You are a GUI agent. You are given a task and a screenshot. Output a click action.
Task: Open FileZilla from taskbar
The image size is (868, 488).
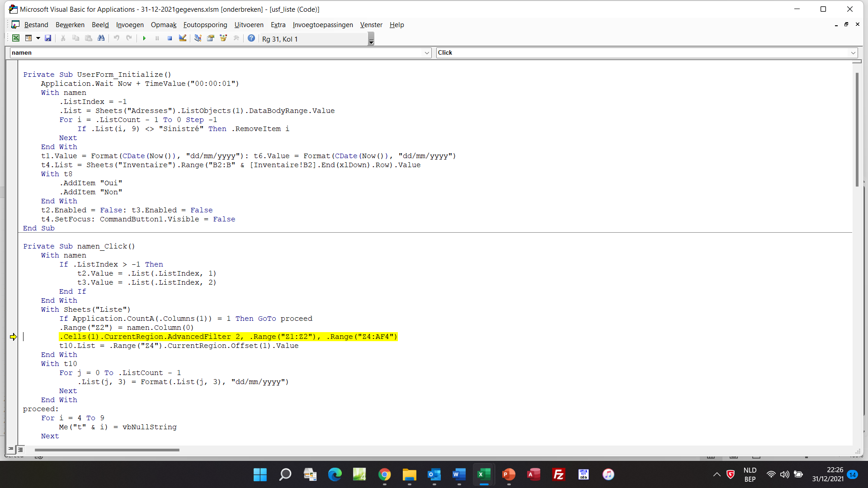point(559,474)
